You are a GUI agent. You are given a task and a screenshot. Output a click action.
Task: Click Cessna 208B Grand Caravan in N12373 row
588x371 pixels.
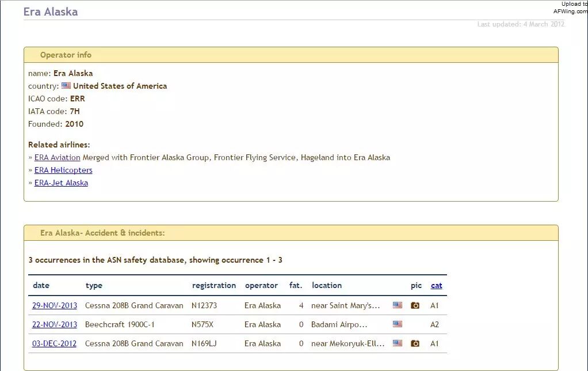pyautogui.click(x=134, y=306)
